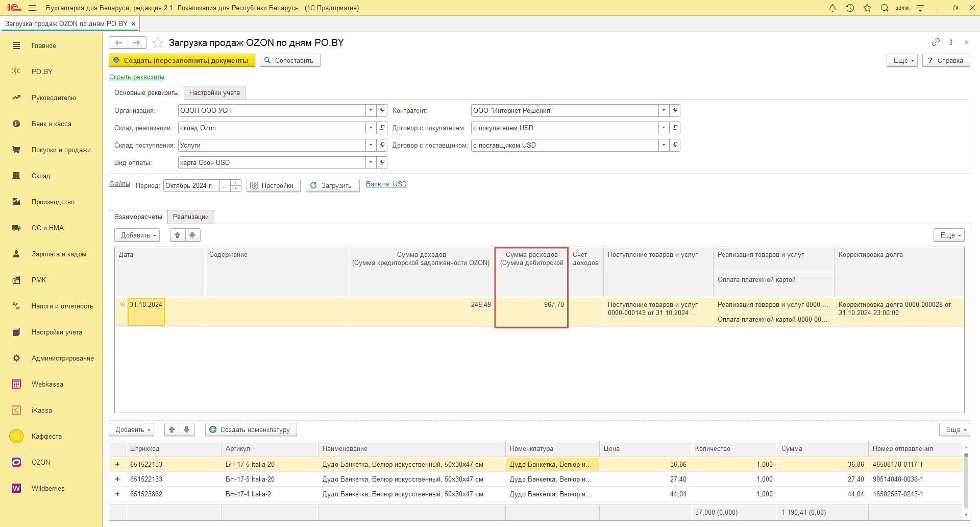
Task: Click goods table vertical scrollbar
Action: pos(966,480)
